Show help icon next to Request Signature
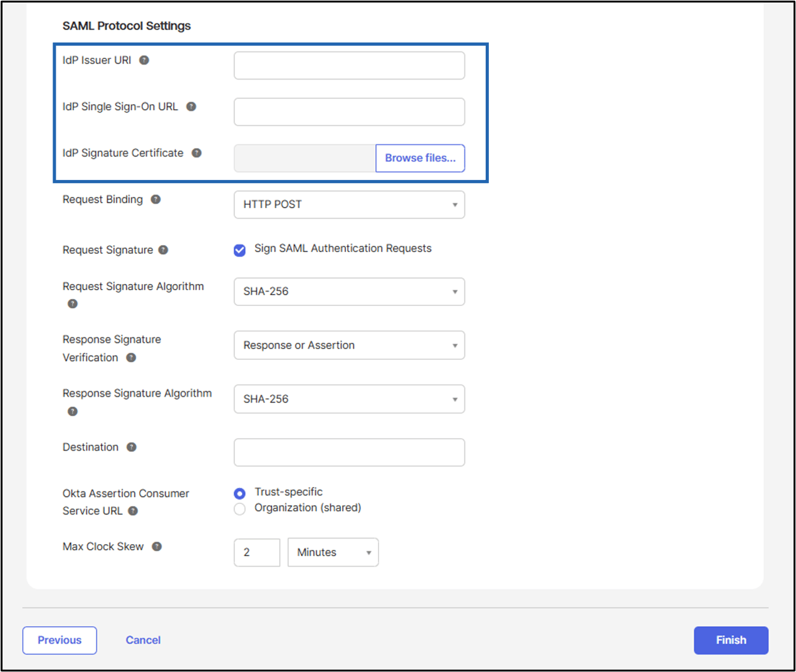 click(163, 249)
